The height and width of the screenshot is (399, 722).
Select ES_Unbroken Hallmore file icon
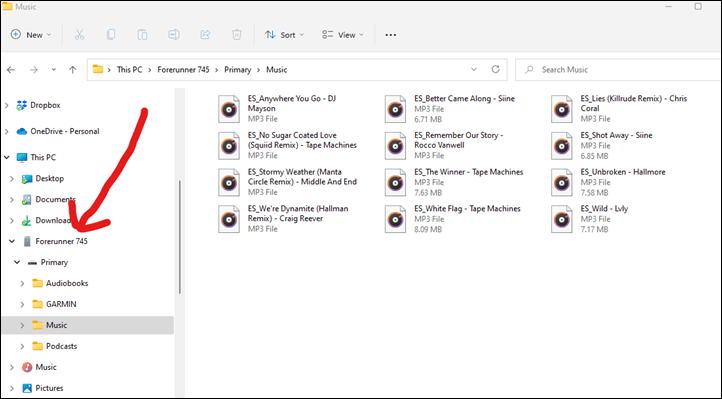pyautogui.click(x=562, y=183)
